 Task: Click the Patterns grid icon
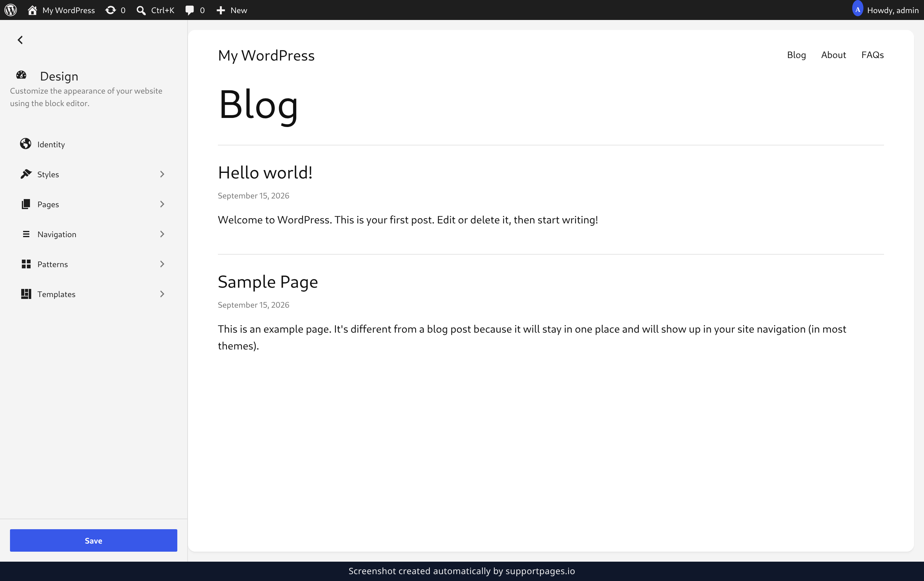pyautogui.click(x=26, y=264)
